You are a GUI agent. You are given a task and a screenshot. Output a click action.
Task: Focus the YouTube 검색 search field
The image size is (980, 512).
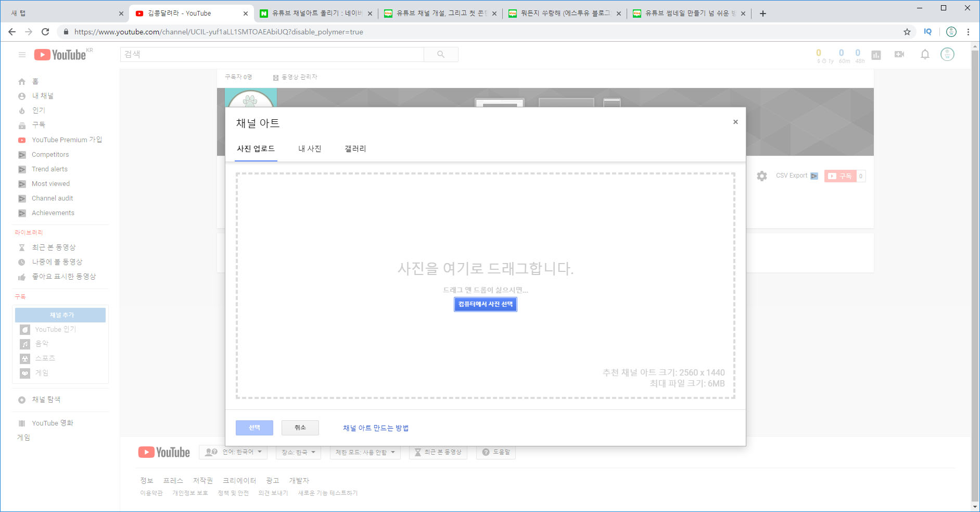pos(272,54)
